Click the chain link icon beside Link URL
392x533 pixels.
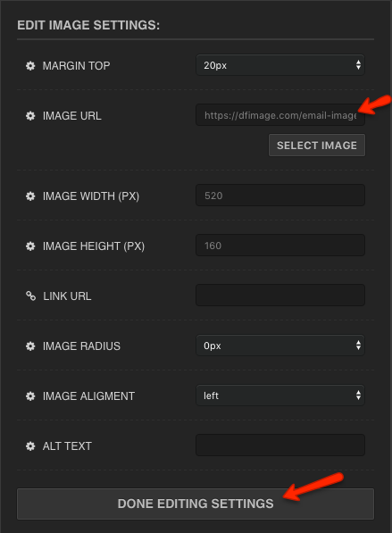(x=30, y=296)
